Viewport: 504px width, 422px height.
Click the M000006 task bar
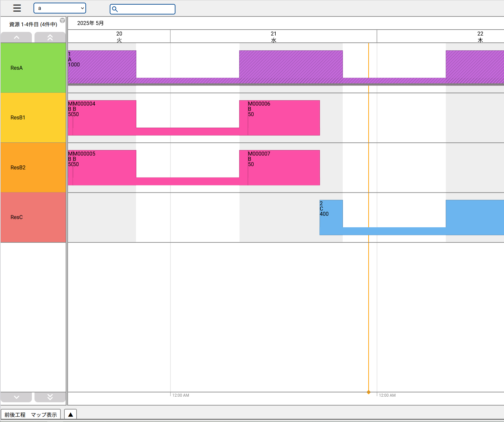point(283,118)
